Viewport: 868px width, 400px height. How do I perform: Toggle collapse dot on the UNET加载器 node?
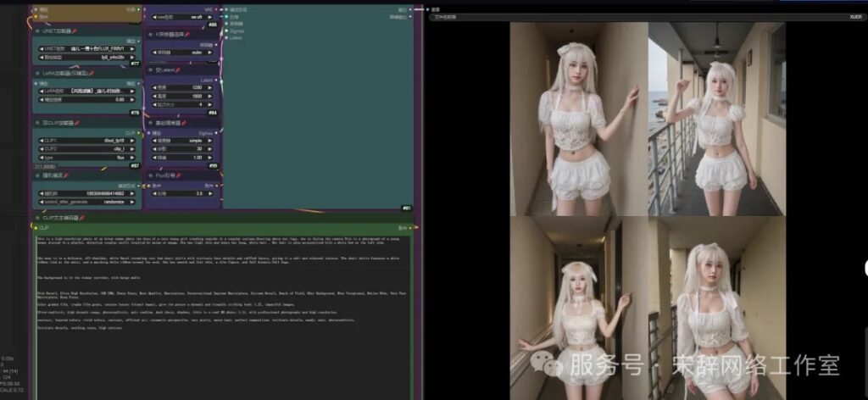(x=37, y=31)
